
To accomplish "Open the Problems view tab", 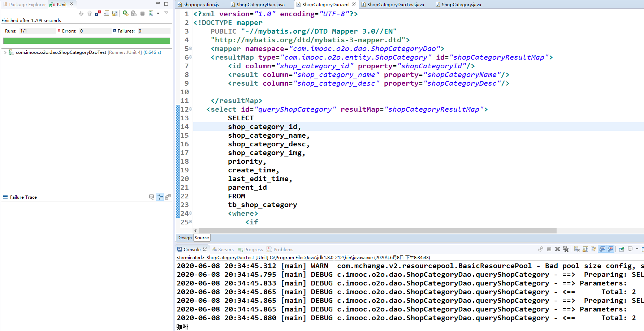I will coord(280,250).
